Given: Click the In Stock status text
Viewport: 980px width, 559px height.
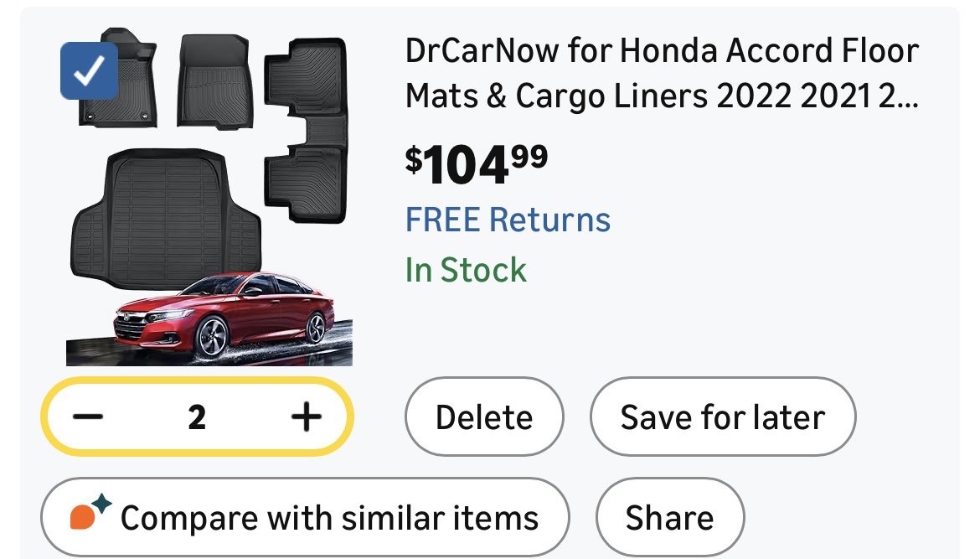Looking at the screenshot, I should (466, 270).
